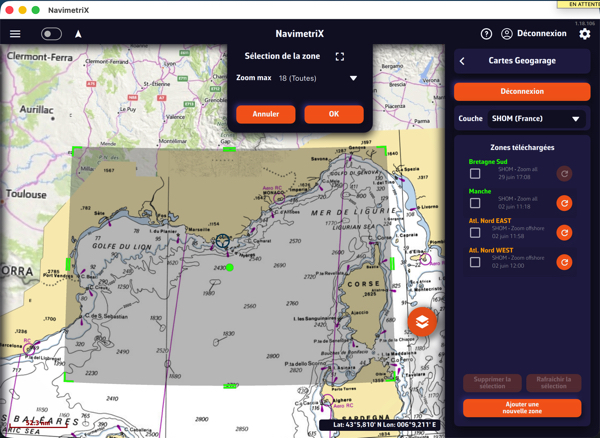Check the Manche zone checkbox
600x438 pixels.
tap(475, 203)
